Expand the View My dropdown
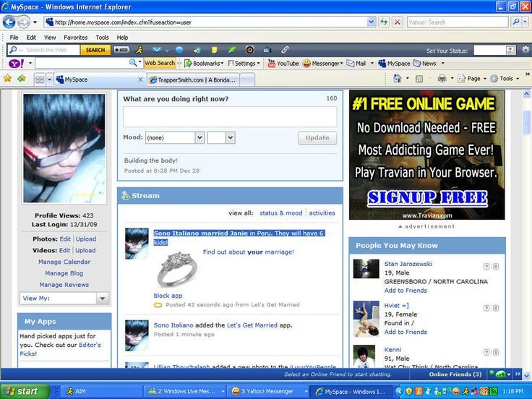The image size is (532, 399). [x=102, y=298]
